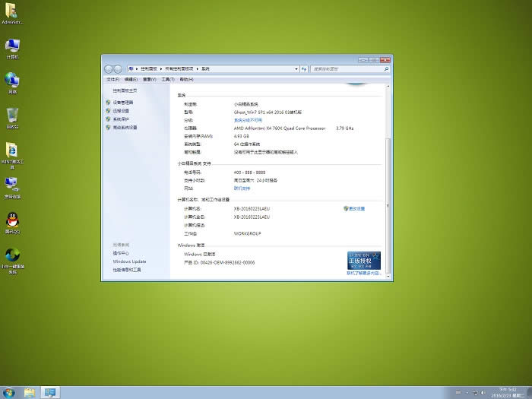Viewport: 532px width, 399px height.
Task: Expand the 所有控制面板项 breadcrumb arrow
Action: pos(198,69)
